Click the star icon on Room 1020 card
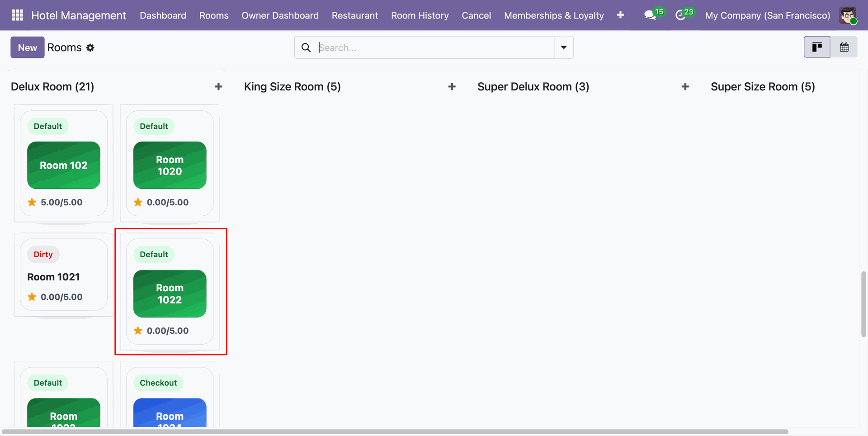Image resolution: width=868 pixels, height=436 pixels. click(x=138, y=202)
